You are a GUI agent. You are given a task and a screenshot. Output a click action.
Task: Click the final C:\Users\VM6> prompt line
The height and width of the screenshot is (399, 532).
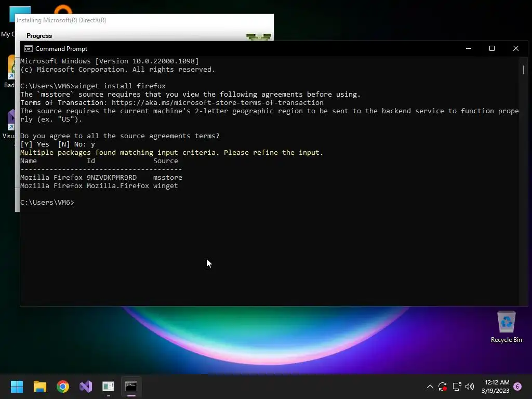point(47,203)
